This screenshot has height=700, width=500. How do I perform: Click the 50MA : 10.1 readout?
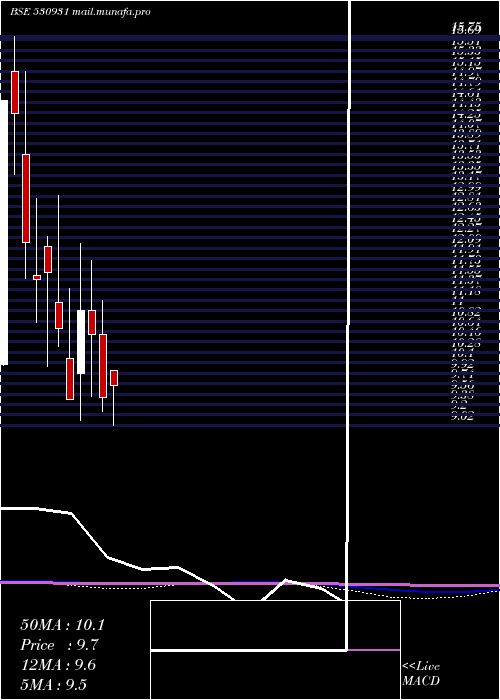(62, 625)
